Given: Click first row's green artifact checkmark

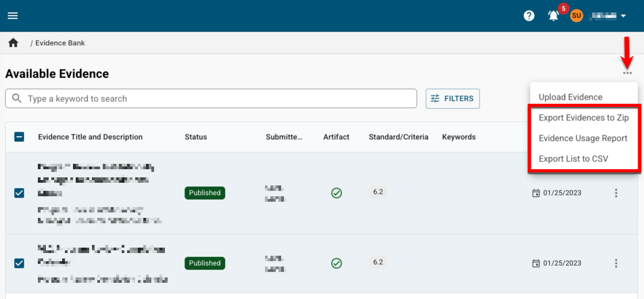Looking at the screenshot, I should click(x=336, y=193).
